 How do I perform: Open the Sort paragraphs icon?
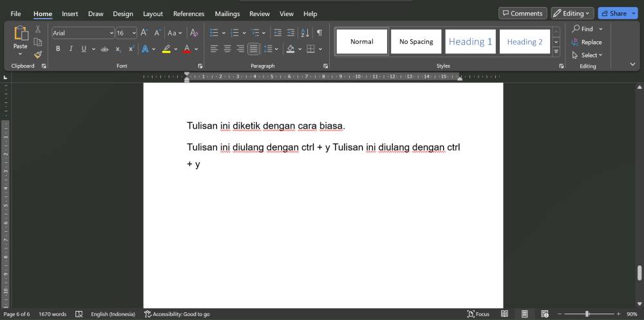point(305,33)
